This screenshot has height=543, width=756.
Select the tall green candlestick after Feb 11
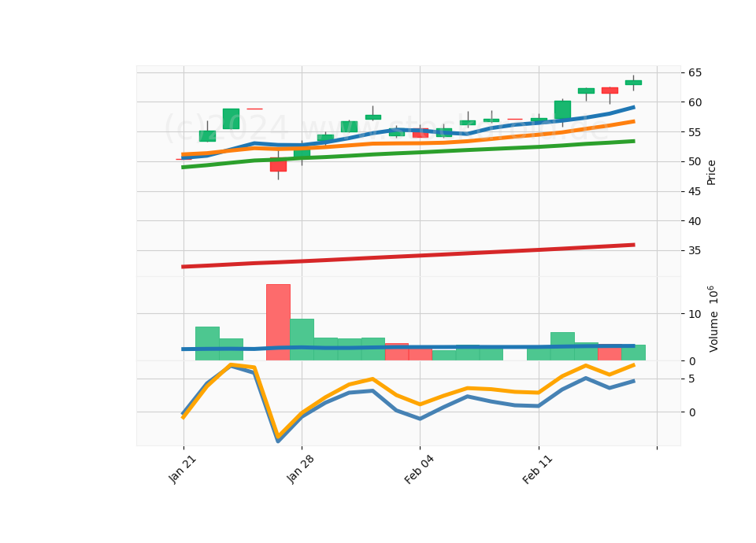[x=562, y=110]
